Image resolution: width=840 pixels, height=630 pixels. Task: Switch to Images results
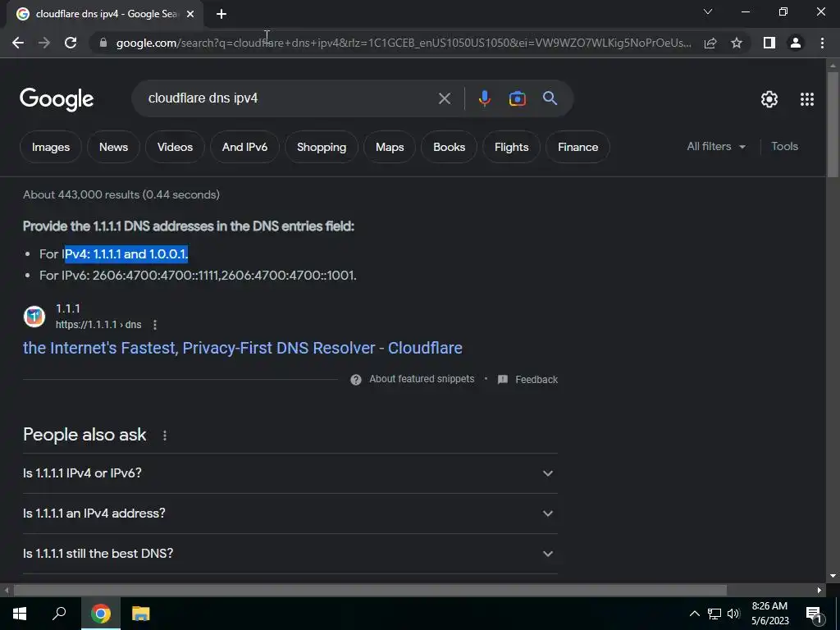pos(50,147)
